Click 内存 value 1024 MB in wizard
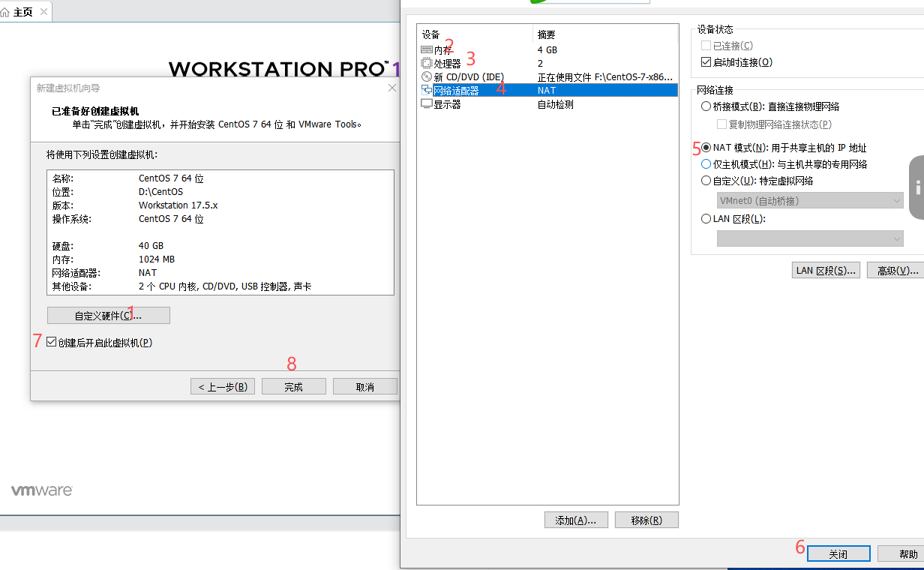Viewport: 924px width, 570px height. point(156,259)
